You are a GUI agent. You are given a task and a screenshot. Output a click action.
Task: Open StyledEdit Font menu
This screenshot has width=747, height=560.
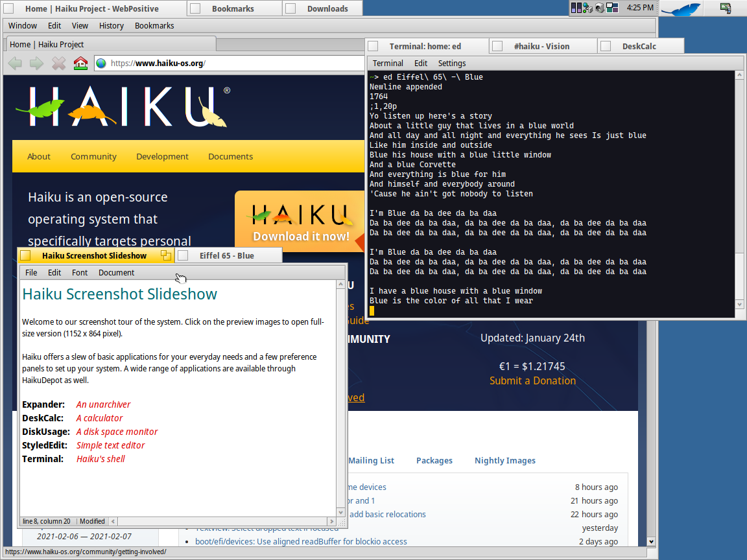(80, 272)
